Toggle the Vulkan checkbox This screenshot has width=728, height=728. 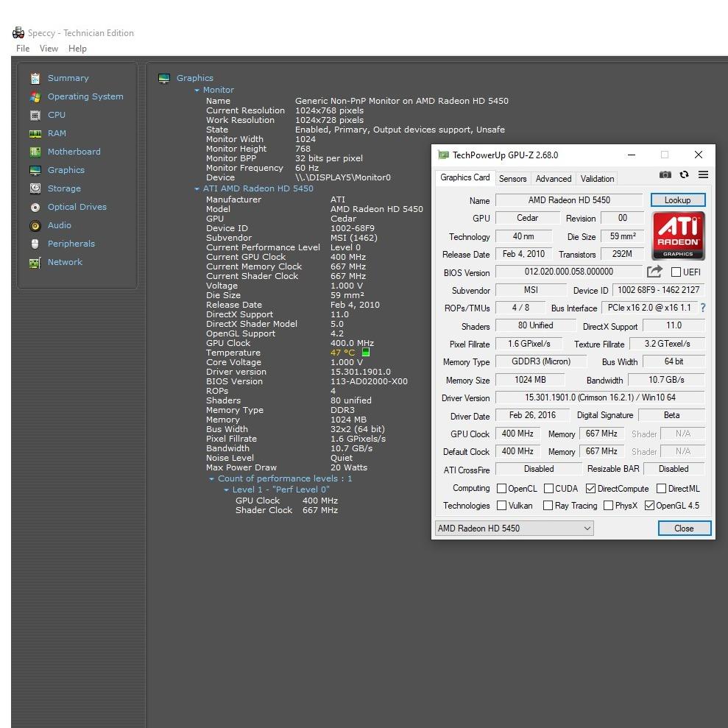pyautogui.click(x=501, y=506)
